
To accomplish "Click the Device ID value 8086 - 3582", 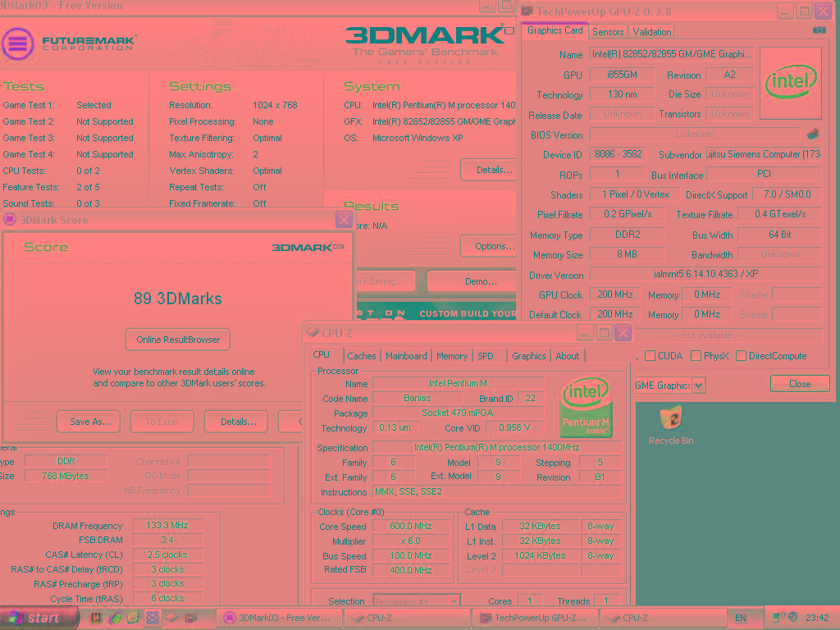I will point(618,154).
